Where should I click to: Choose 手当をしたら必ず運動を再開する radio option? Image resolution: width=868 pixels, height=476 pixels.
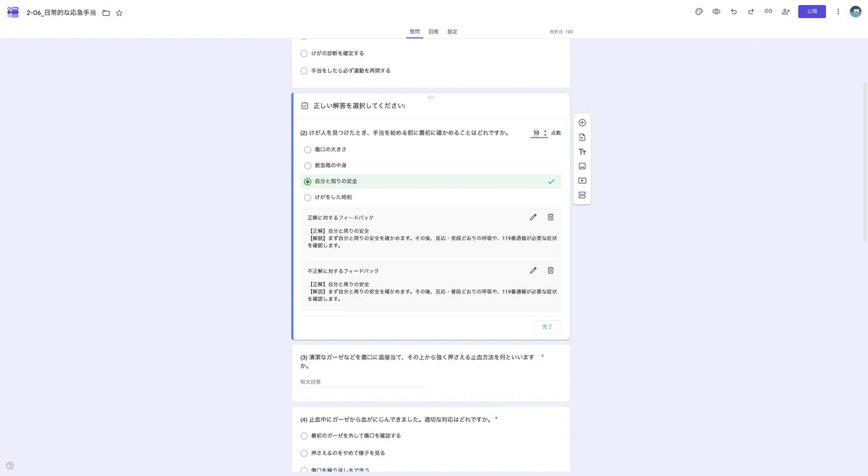[304, 71]
